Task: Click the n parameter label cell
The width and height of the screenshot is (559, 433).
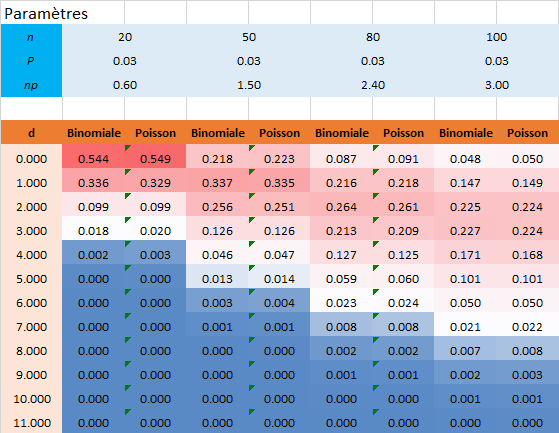Action: click(x=31, y=37)
